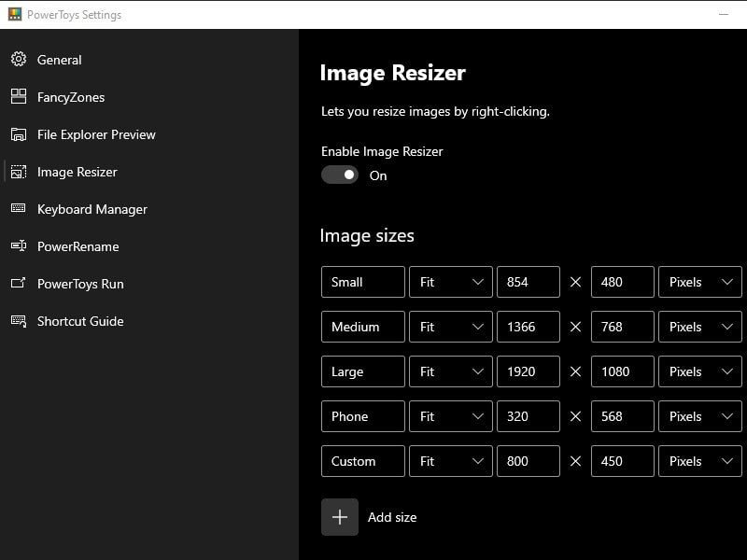747x560 pixels.
Task: Click the plus icon to add size
Action: (340, 517)
